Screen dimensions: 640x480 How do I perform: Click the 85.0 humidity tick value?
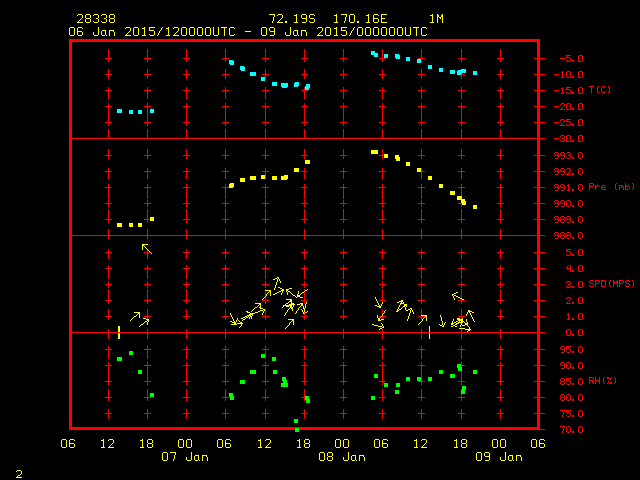coord(571,382)
